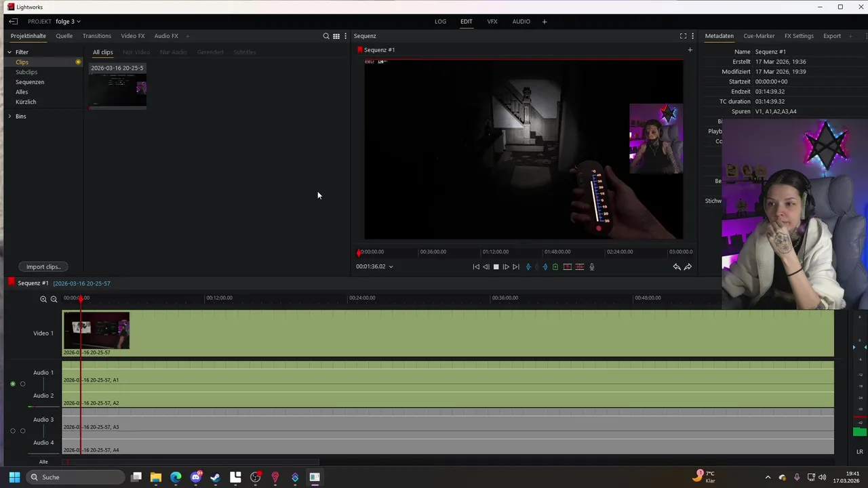The height and width of the screenshot is (488, 868).
Task: Expand the Bins tree section
Action: (x=9, y=117)
